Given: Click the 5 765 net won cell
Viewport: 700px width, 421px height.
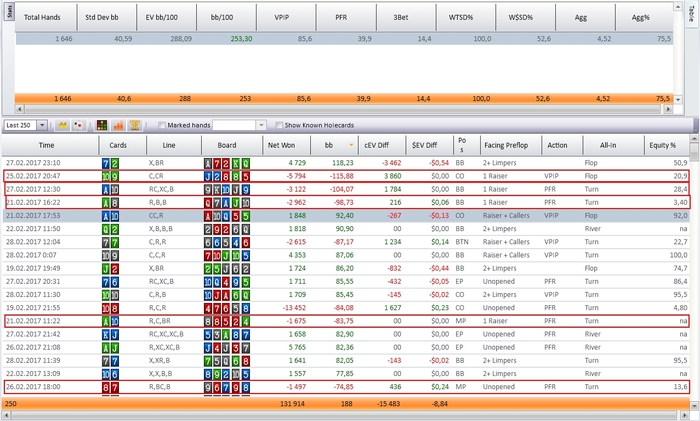Looking at the screenshot, I should coord(297,347).
